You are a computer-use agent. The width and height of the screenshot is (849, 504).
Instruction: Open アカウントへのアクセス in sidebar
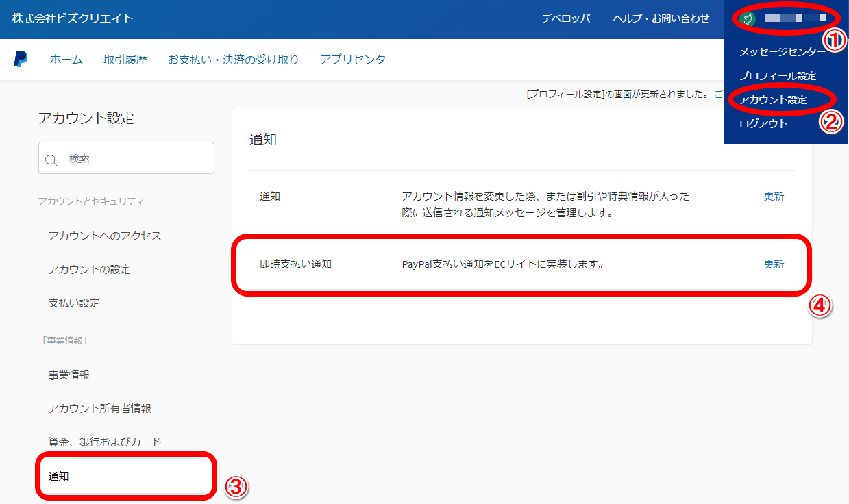[x=105, y=236]
